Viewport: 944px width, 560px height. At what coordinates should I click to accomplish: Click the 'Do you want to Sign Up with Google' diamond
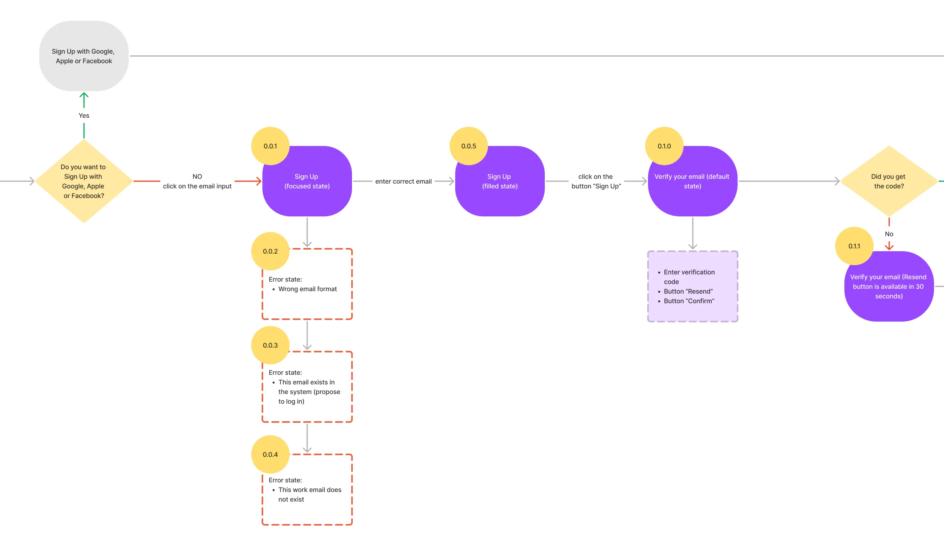point(84,181)
